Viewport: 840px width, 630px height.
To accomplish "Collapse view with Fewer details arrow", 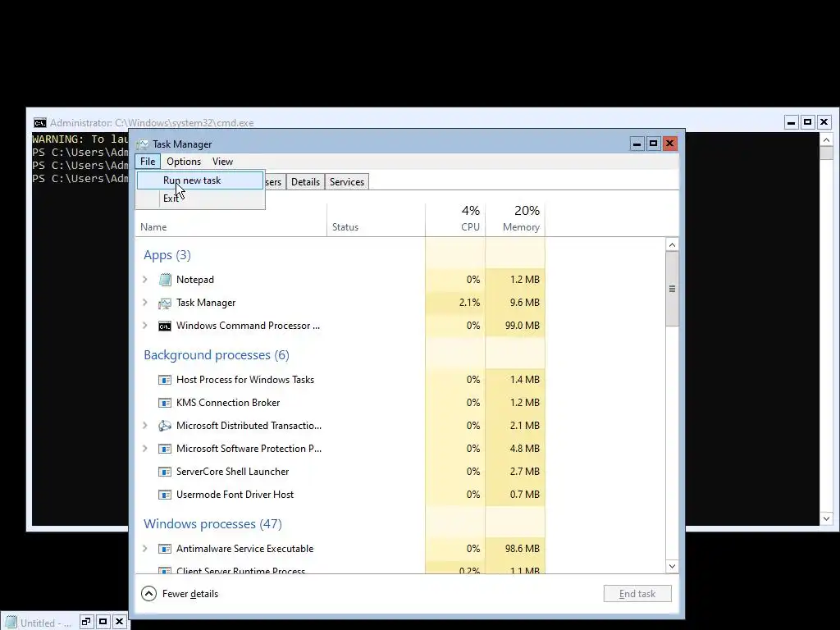I will coord(149,594).
